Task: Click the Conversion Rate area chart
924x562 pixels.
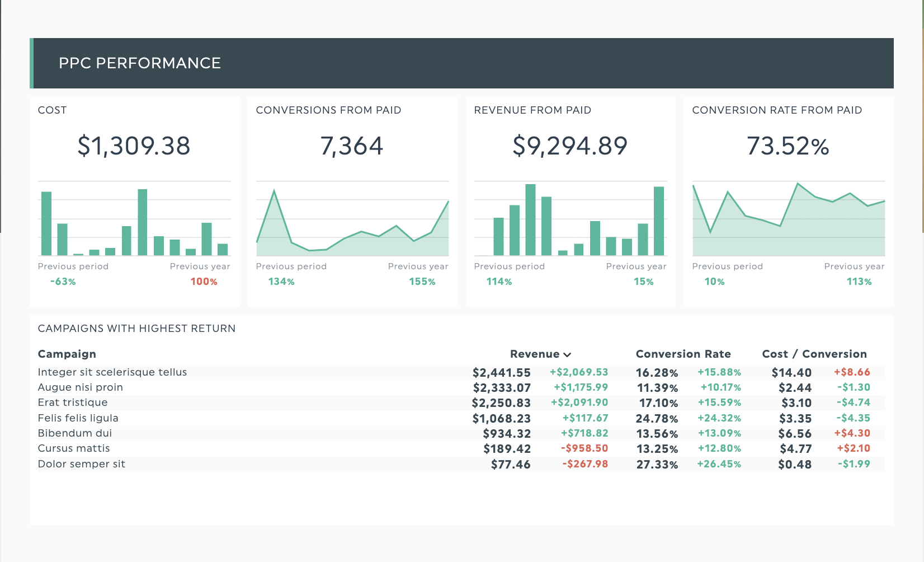Action: (789, 219)
